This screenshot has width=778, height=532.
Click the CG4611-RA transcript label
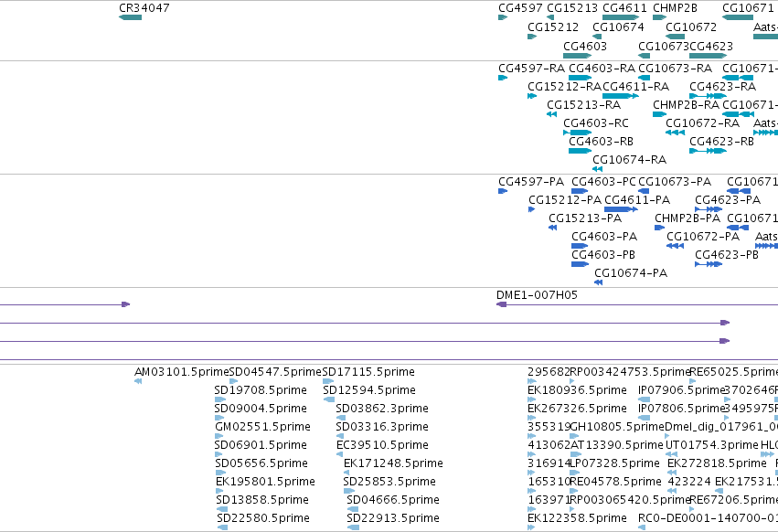pyautogui.click(x=635, y=86)
